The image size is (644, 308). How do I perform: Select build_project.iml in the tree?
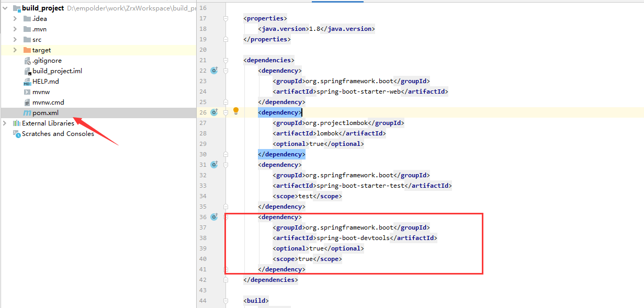(x=58, y=71)
